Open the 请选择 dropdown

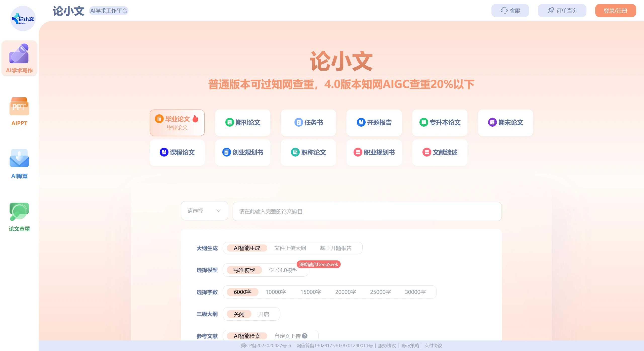click(204, 211)
